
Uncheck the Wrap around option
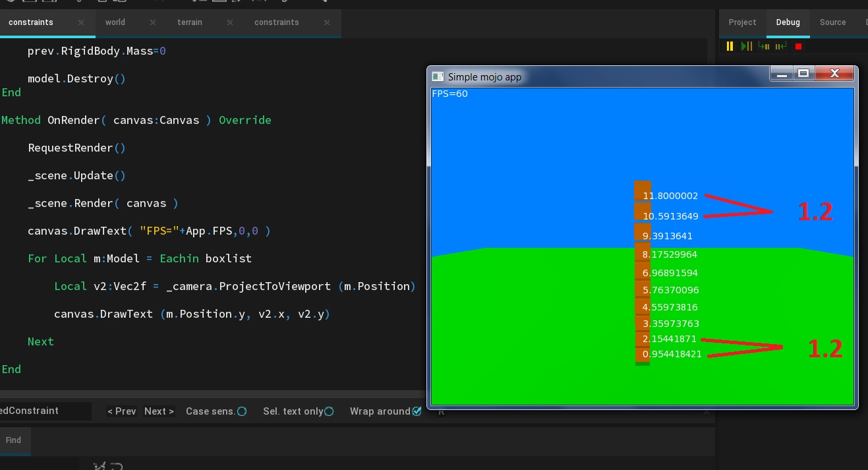pos(417,411)
